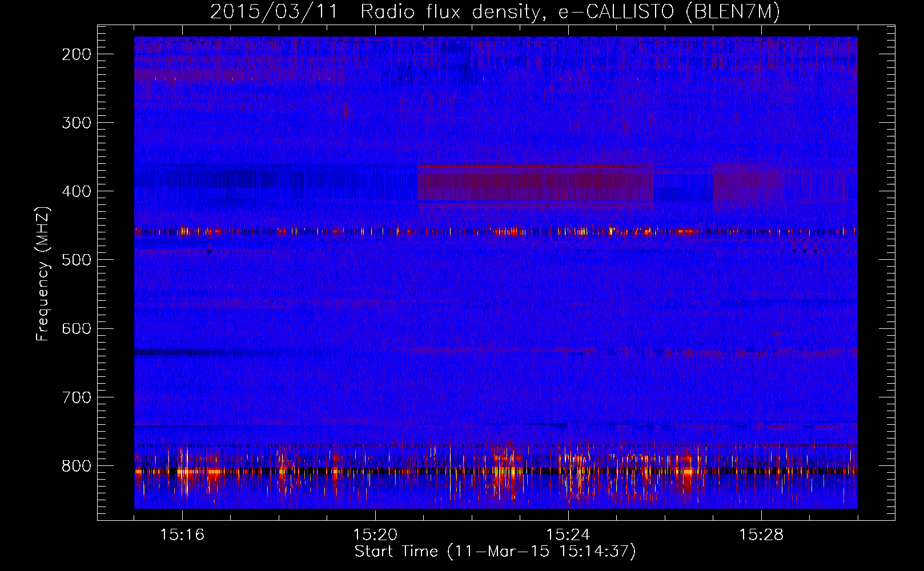Click the 400 frequency tick label
Screen dimensions: 924x571
coord(77,191)
